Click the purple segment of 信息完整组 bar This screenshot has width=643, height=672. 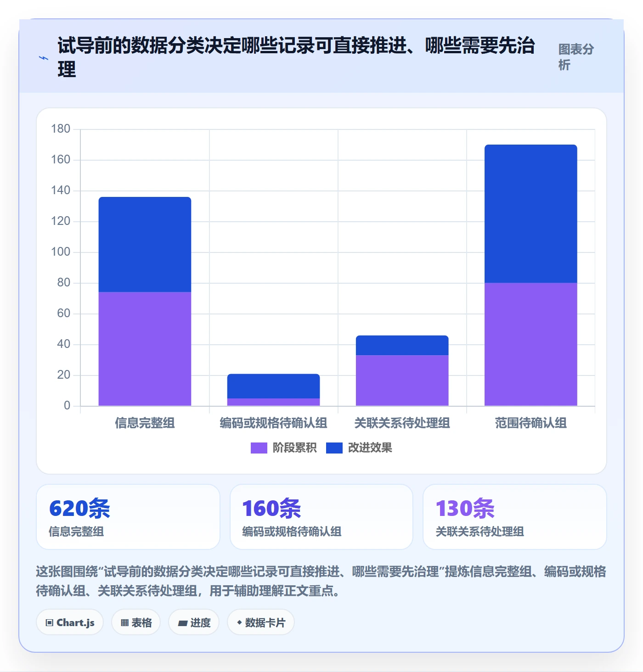[x=145, y=349]
